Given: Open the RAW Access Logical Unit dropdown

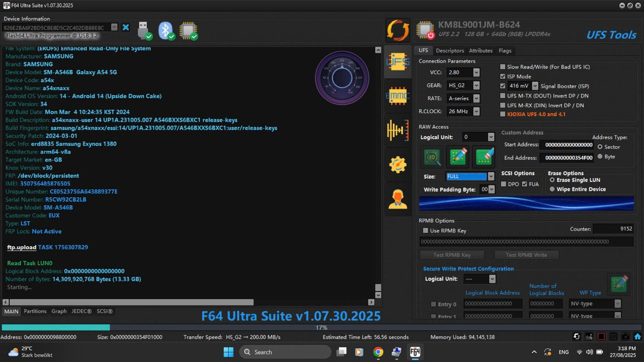Looking at the screenshot, I should coord(491,137).
